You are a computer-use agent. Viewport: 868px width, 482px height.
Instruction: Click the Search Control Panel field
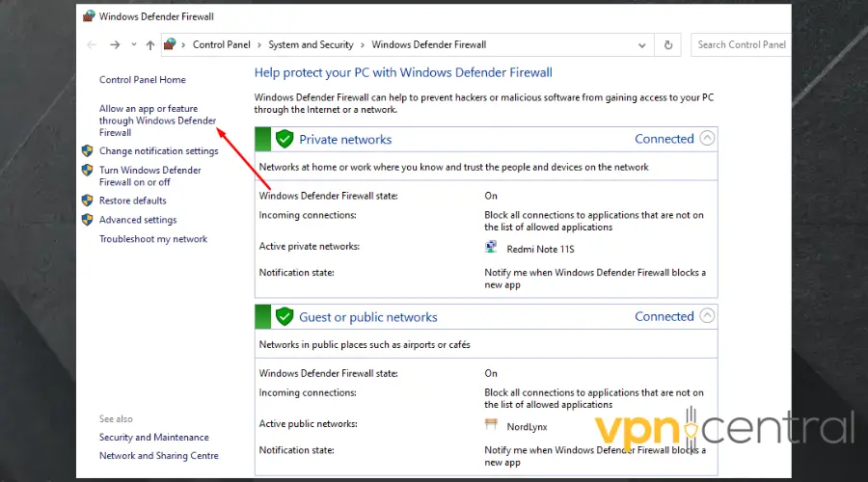coord(741,44)
